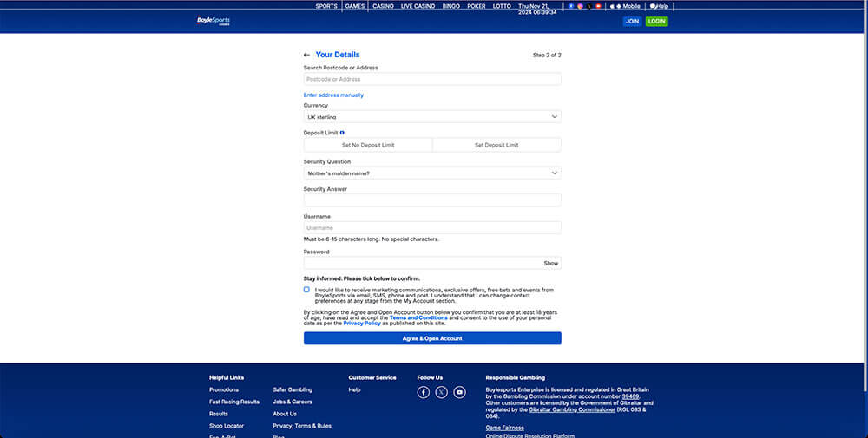Open the Fast Racing Results footer link

[234, 402]
